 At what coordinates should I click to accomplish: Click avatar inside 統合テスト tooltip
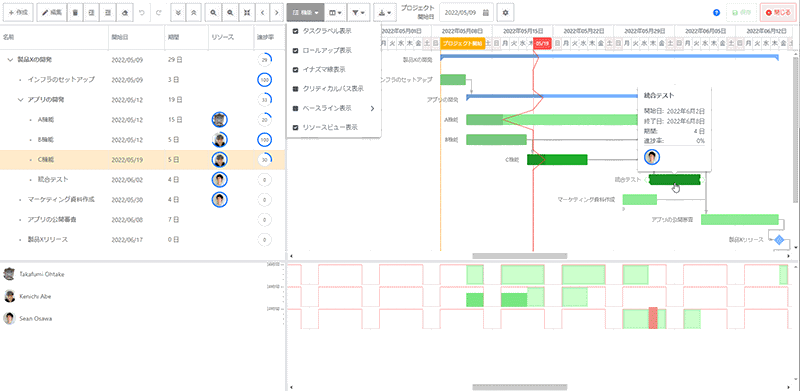pos(652,157)
